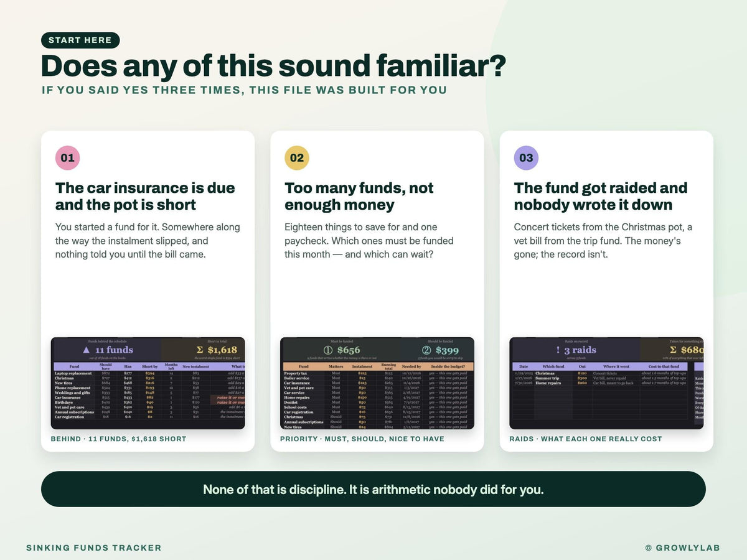
Task: Click the circled 1 beside $656
Action: click(328, 350)
